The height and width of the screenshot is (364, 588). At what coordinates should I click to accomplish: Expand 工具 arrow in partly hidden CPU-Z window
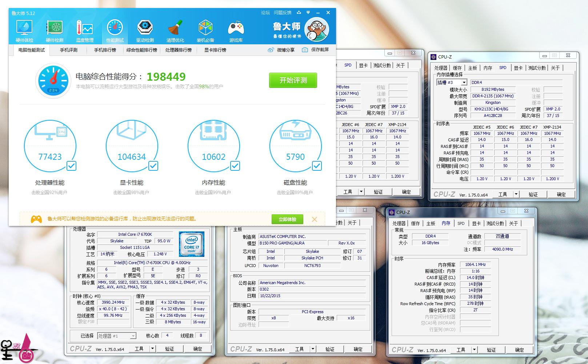coord(361,192)
